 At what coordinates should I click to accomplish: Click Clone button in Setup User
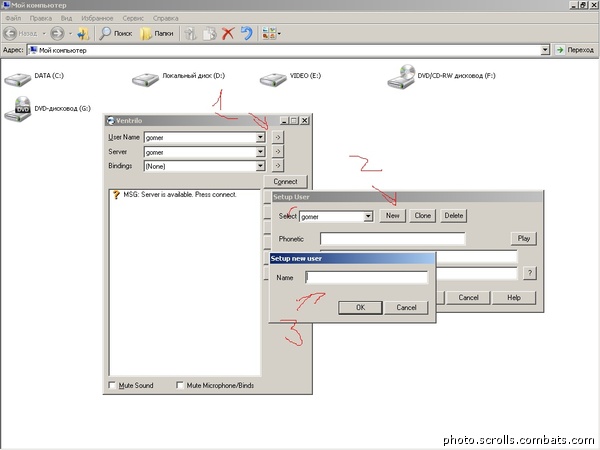[x=423, y=215]
